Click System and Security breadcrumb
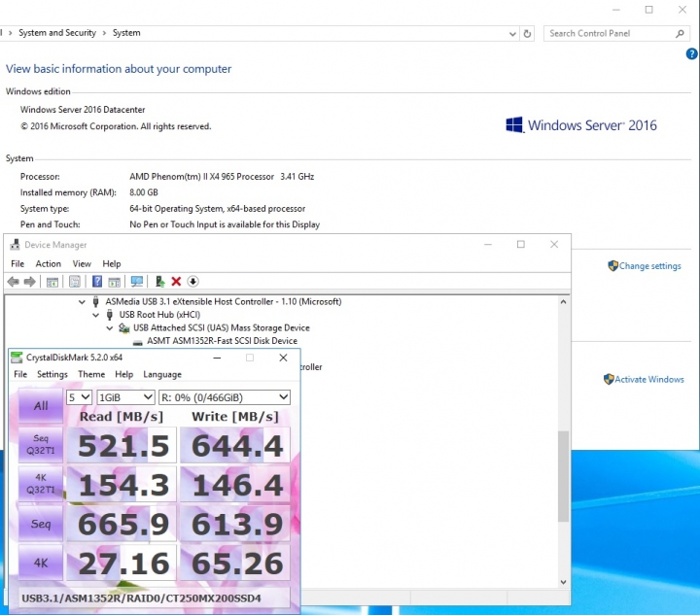 [57, 33]
